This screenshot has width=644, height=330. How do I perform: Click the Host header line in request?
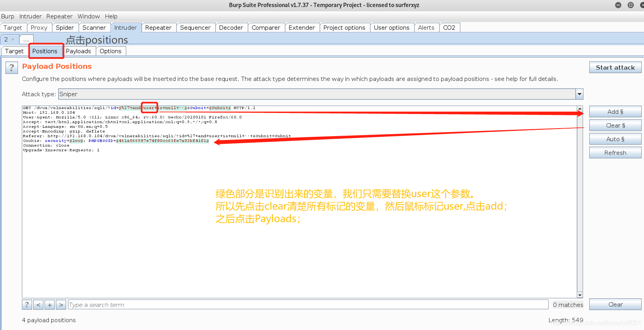[49, 113]
